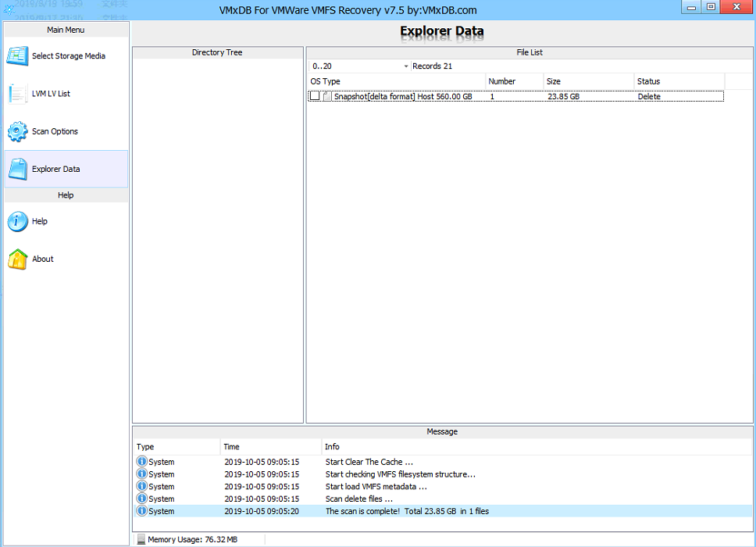Open the Help menu entry text
756x547 pixels.
[x=40, y=221]
